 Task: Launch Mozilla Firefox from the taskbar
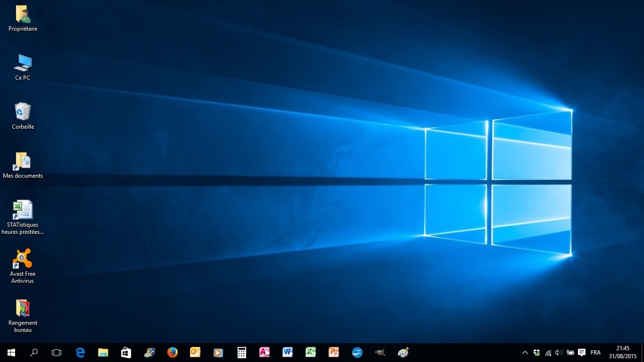click(x=172, y=352)
